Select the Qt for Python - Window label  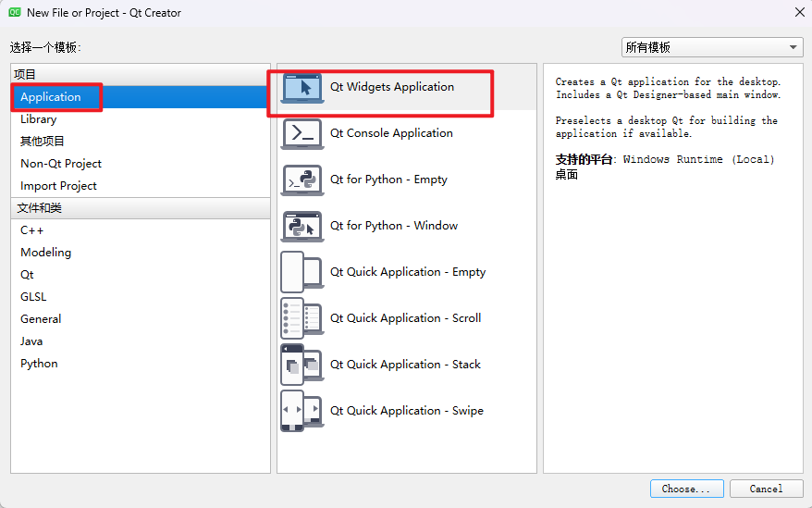pos(394,226)
